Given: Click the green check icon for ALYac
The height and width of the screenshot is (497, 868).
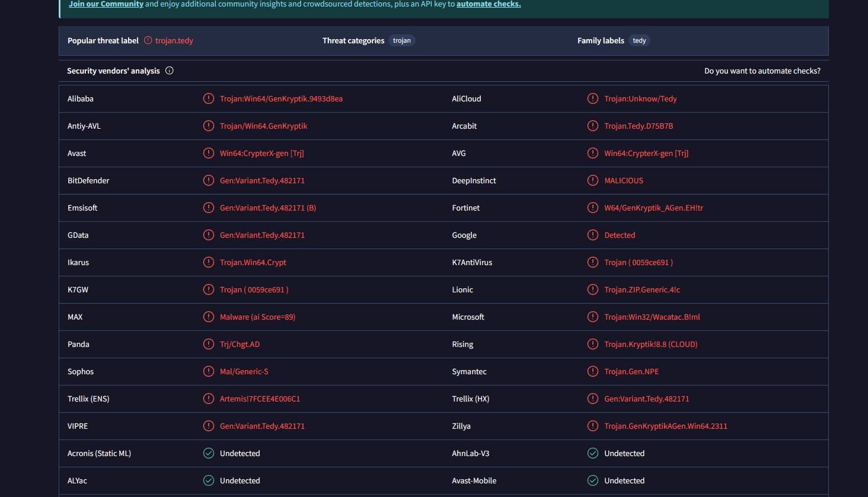Looking at the screenshot, I should pyautogui.click(x=209, y=480).
